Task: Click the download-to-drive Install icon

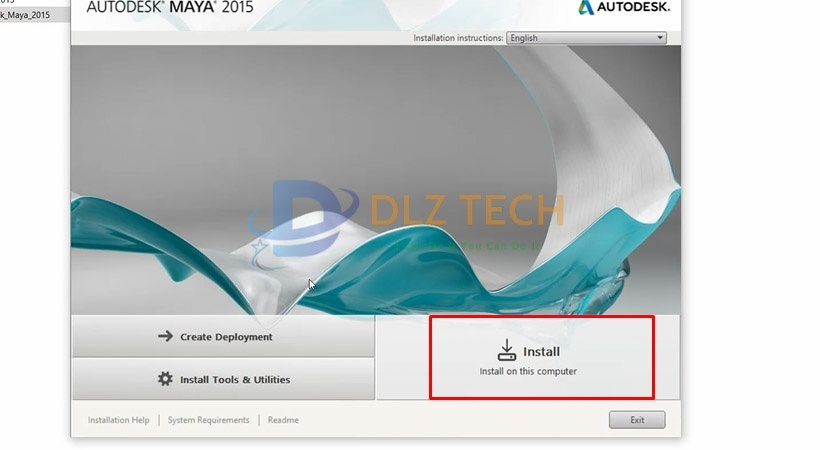Action: (506, 350)
